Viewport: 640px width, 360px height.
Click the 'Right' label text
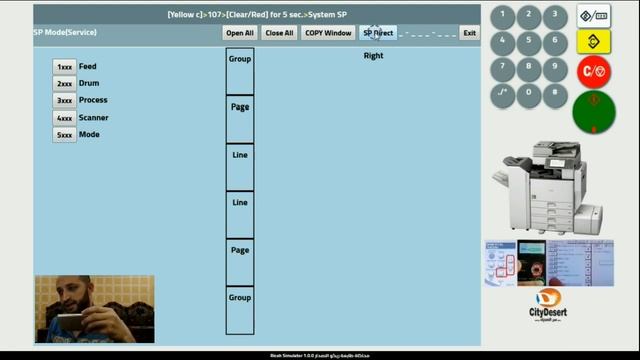pyautogui.click(x=373, y=56)
